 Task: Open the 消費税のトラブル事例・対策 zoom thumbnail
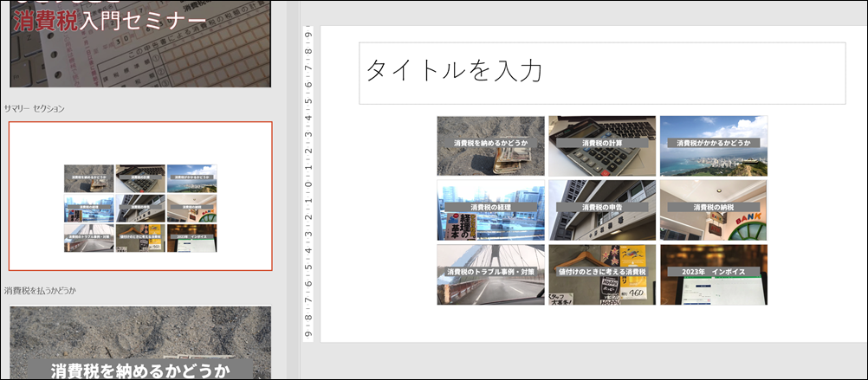point(490,275)
